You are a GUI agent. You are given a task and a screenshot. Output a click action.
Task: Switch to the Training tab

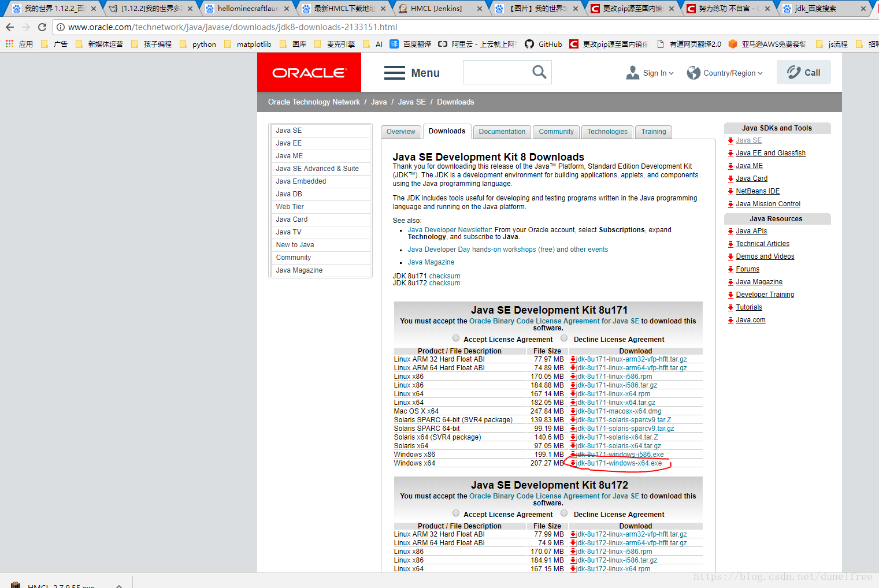(x=653, y=132)
